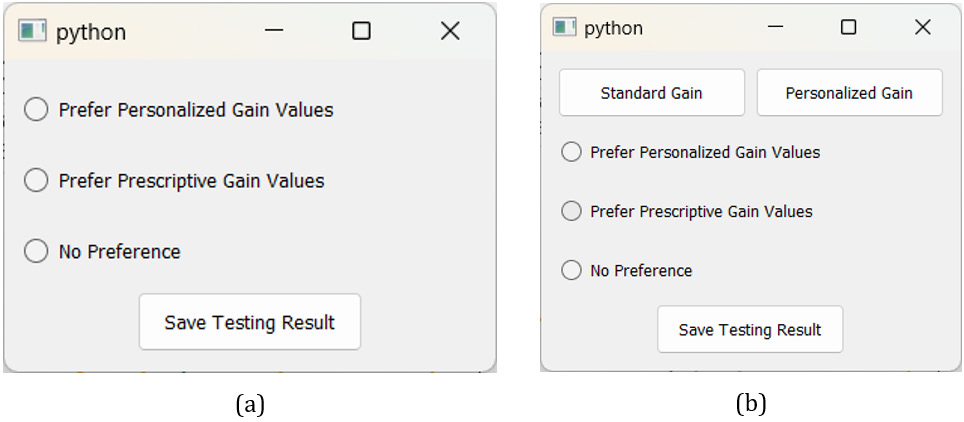The image size is (964, 422).
Task: Choose Prefer Prescriptive Gain Values in window (a)
Action: pos(36,181)
